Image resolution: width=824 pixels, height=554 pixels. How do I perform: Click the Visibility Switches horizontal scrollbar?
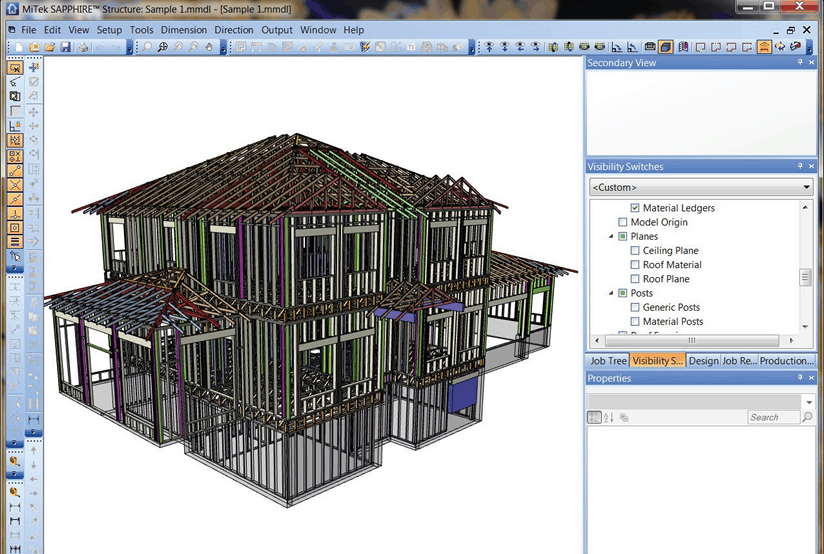(693, 341)
